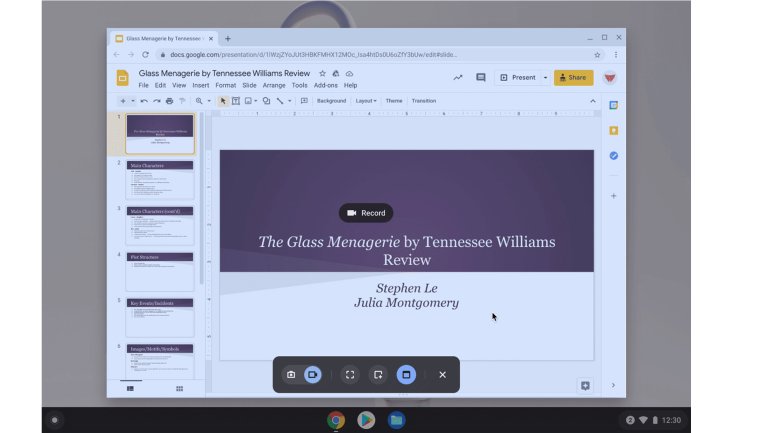Open the Insert menu
This screenshot has width=770, height=433.
[x=200, y=86]
